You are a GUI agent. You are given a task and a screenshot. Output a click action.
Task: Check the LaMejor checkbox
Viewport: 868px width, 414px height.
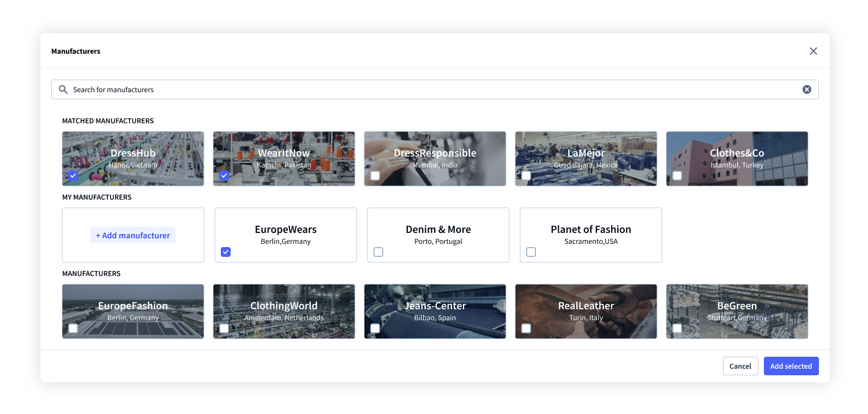click(x=526, y=176)
